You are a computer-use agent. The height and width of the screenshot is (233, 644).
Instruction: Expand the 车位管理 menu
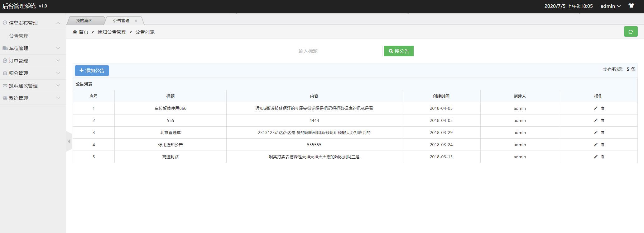33,48
